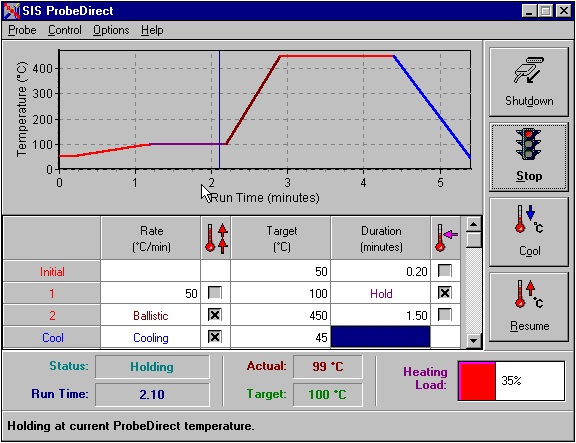Select the row 2 header

tap(52, 315)
